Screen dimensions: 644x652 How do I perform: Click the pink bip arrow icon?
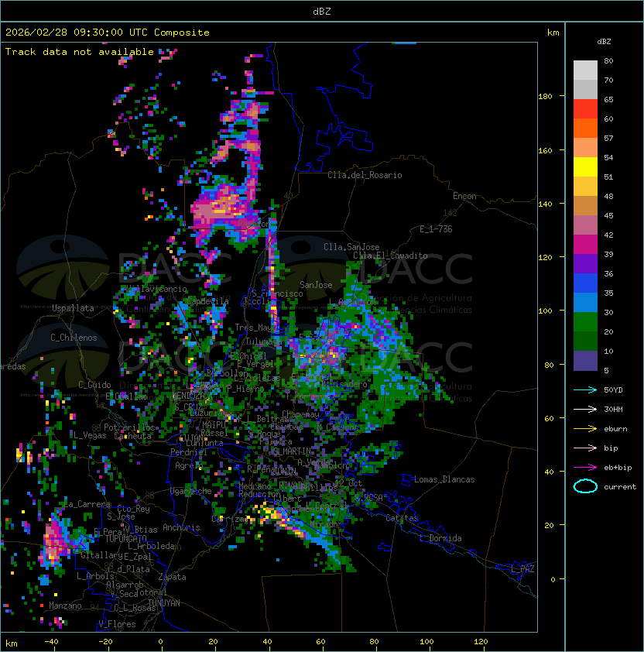585,448
